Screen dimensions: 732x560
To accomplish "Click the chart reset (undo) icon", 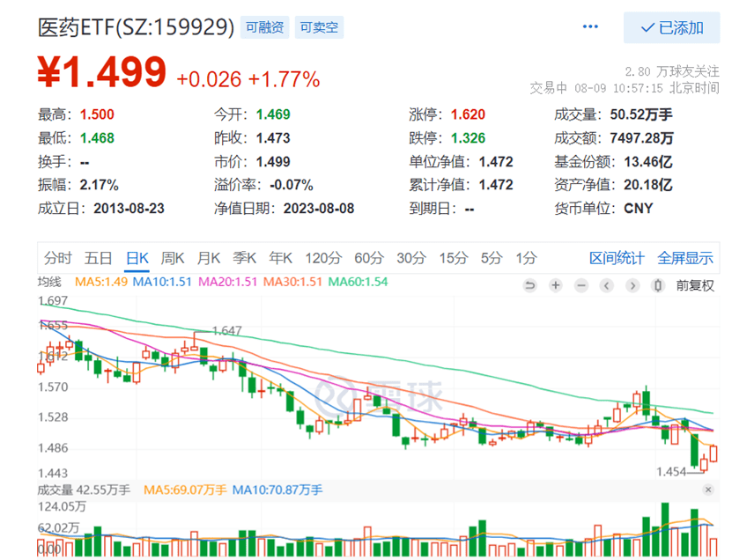I will tap(529, 285).
